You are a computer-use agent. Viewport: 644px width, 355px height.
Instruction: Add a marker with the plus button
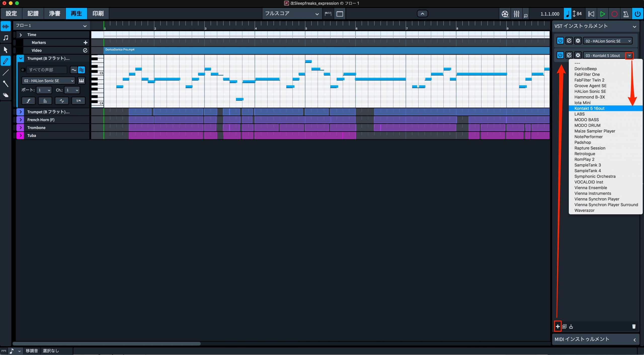pos(86,43)
